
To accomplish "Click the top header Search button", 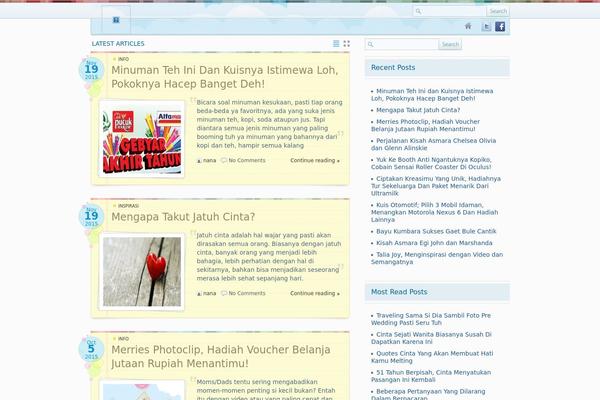I will click(498, 11).
